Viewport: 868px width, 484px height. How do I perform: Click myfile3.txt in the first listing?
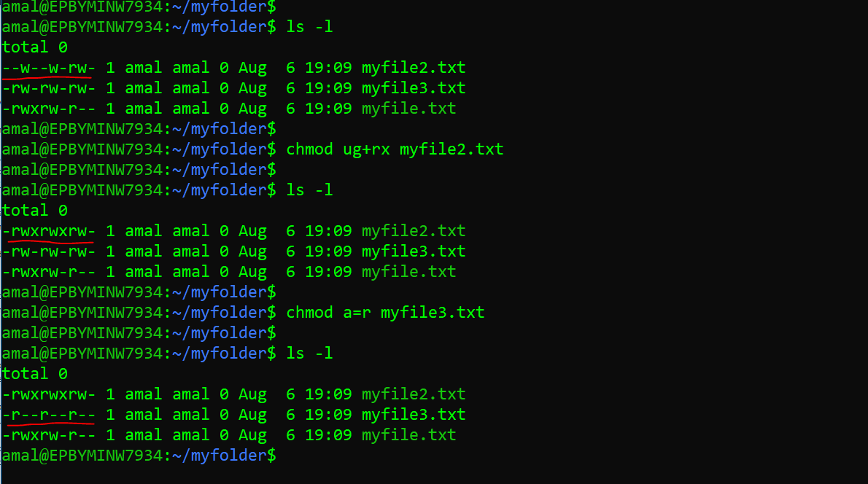point(414,88)
